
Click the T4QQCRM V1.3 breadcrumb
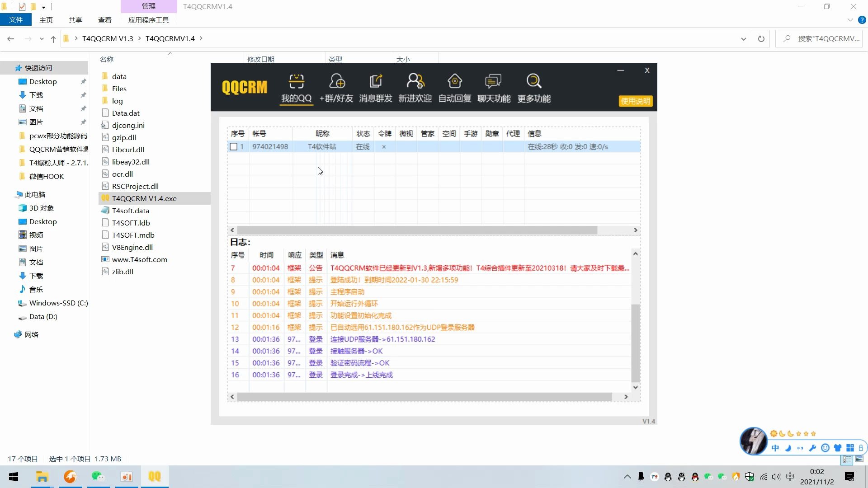pyautogui.click(x=108, y=39)
